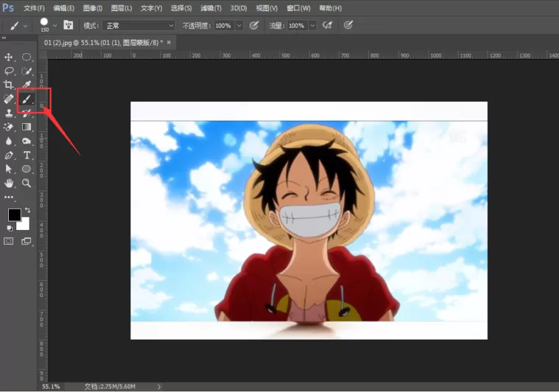This screenshot has height=392, width=559.
Task: Open the 图层(L) menu
Action: 122,8
